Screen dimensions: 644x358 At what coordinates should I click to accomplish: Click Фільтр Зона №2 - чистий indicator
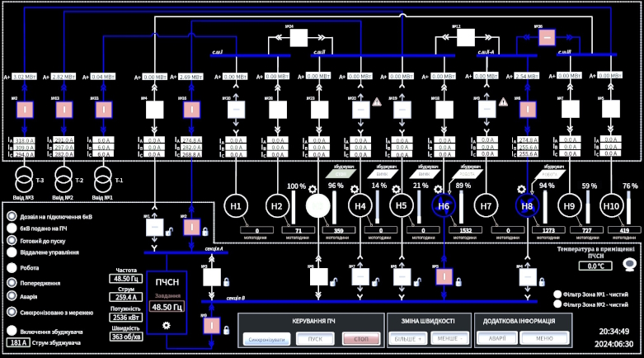pos(557,304)
